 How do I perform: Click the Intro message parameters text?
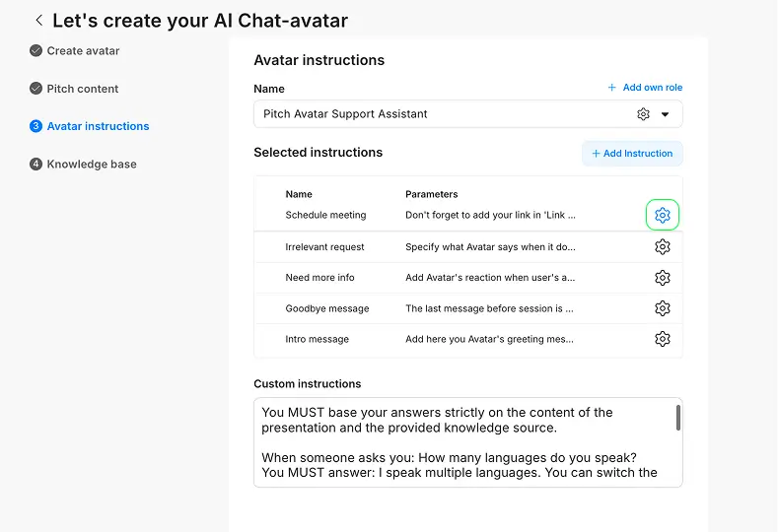tap(489, 339)
